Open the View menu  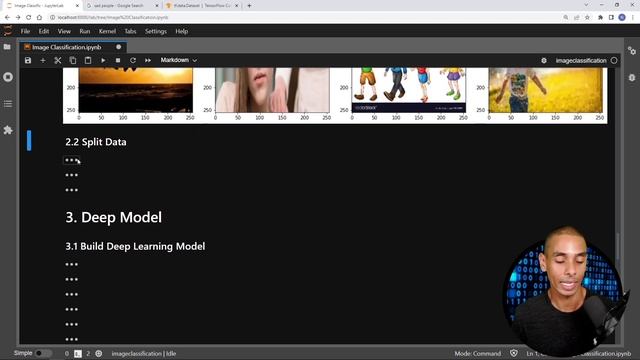coord(64,31)
